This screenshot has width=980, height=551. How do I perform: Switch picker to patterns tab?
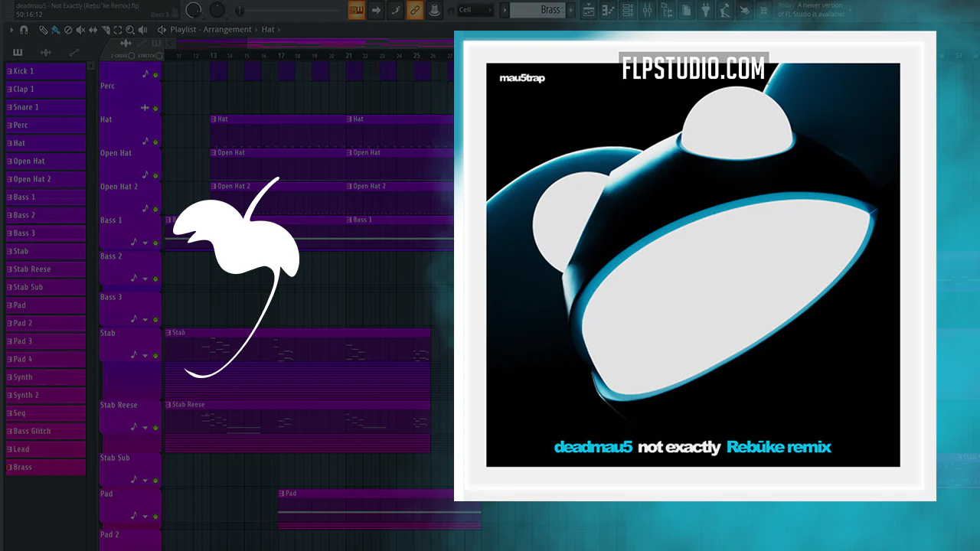[x=18, y=53]
